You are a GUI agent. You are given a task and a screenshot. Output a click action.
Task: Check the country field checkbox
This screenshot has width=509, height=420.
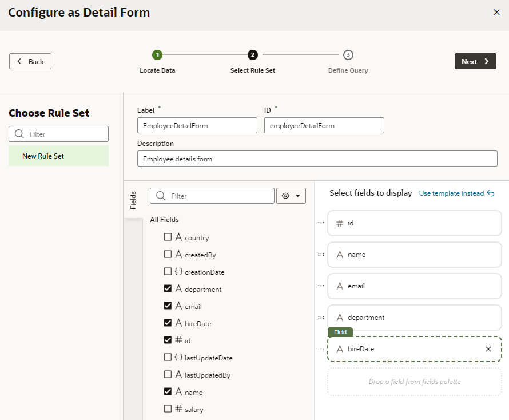[168, 237]
